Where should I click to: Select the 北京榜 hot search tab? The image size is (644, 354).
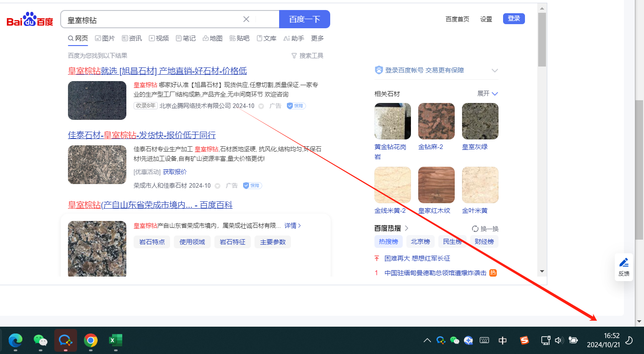tap(420, 241)
